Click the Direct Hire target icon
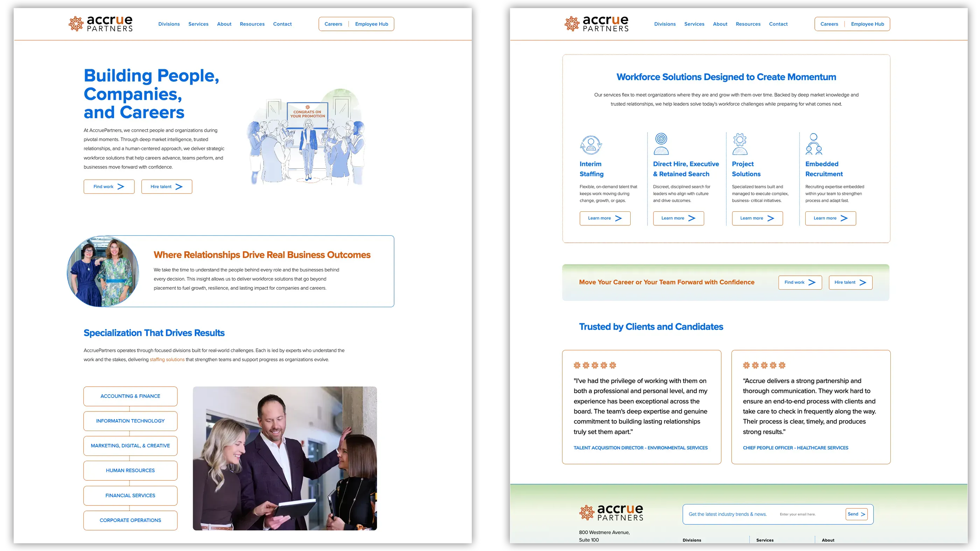 (662, 144)
